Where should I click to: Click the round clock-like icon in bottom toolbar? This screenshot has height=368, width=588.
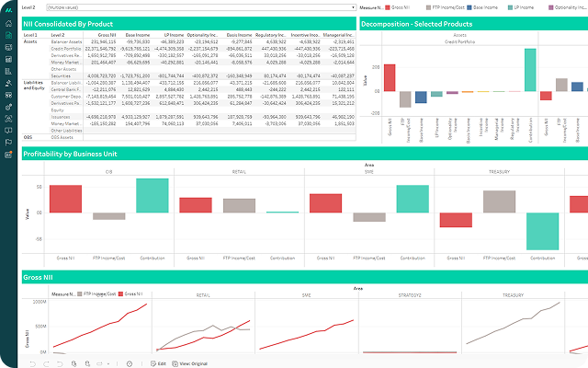coord(130,364)
